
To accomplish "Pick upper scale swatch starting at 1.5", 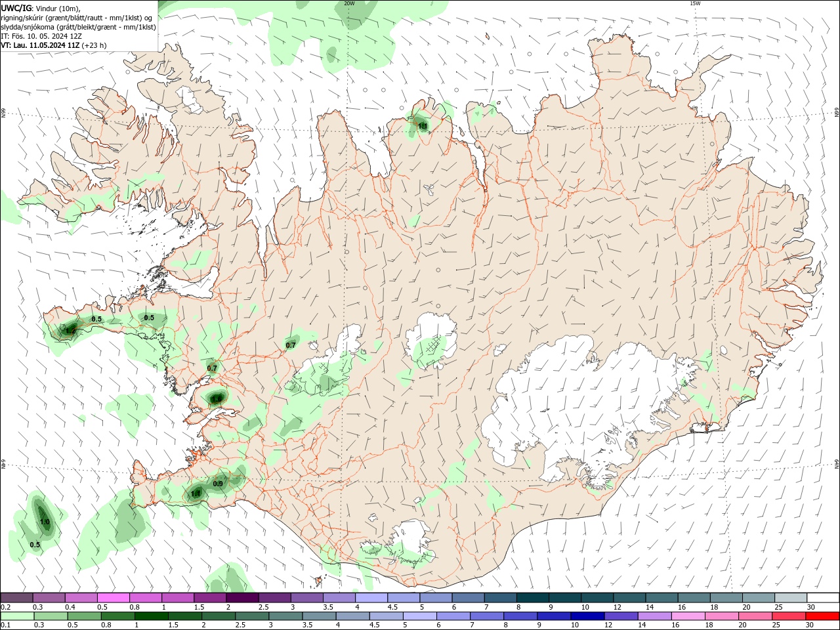I will pos(210,597).
